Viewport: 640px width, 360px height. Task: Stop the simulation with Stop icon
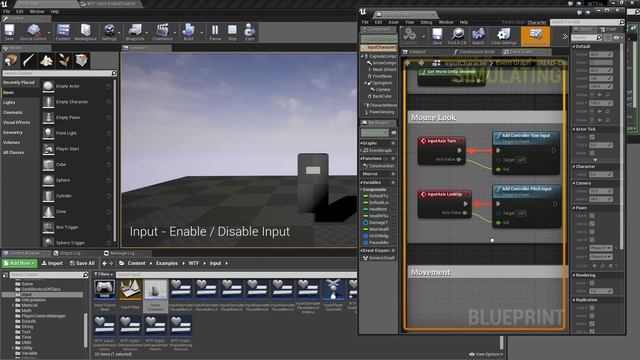[x=232, y=31]
